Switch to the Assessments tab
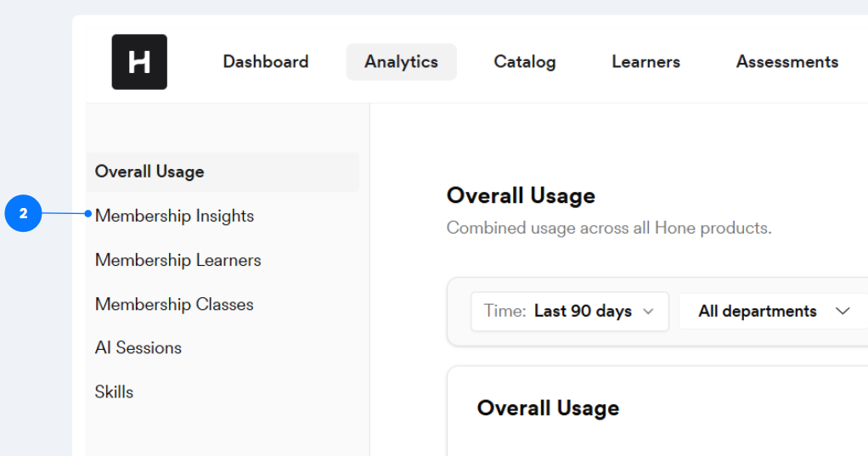868x456 pixels. (787, 62)
